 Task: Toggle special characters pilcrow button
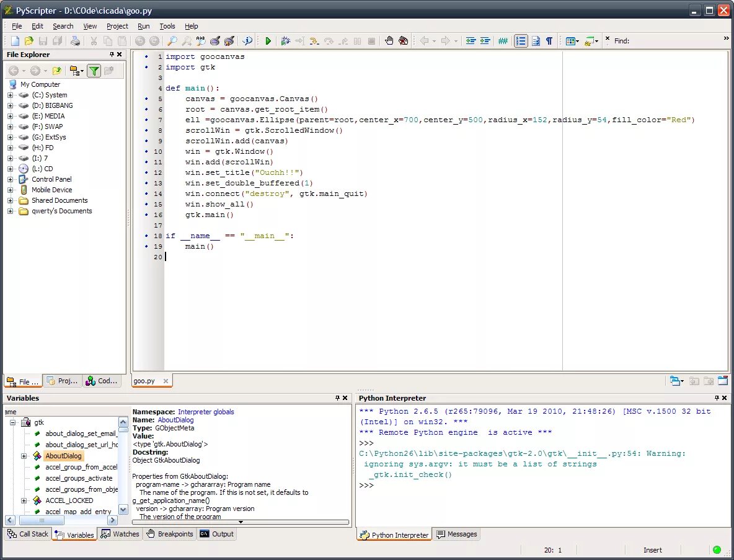tap(549, 41)
